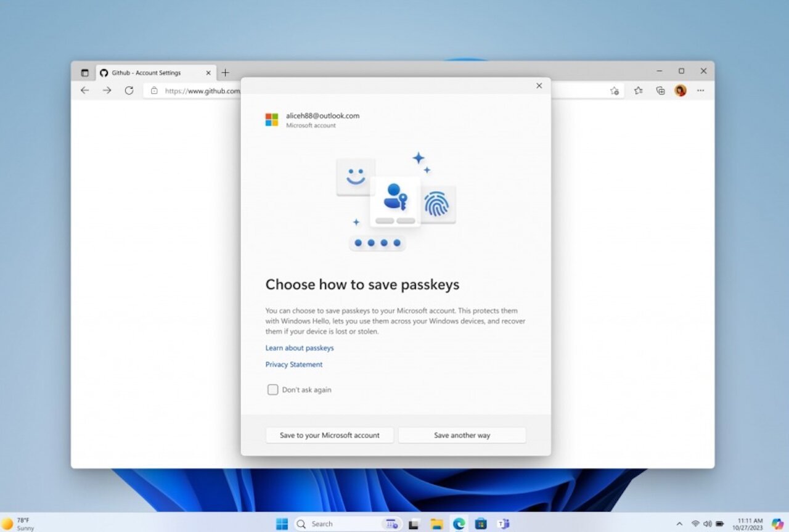
Task: Open the Favorites list
Action: 639,91
